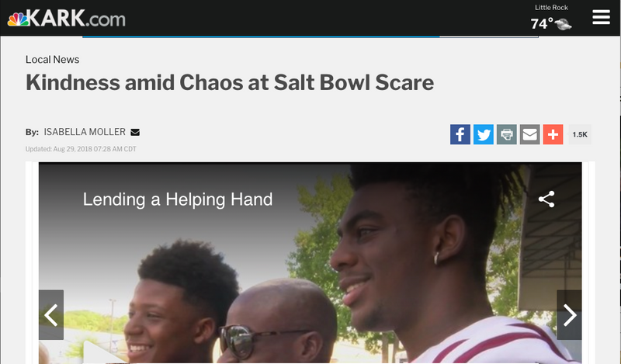This screenshot has width=621, height=364.
Task: Click the video share icon
Action: tap(546, 199)
